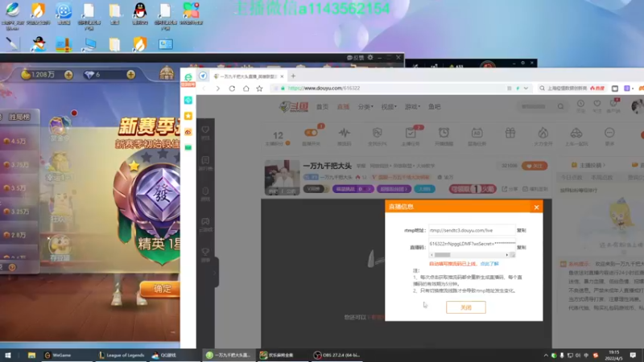This screenshot has height=362, width=644.
Task: Open game window settings gear icon
Action: tap(370, 57)
